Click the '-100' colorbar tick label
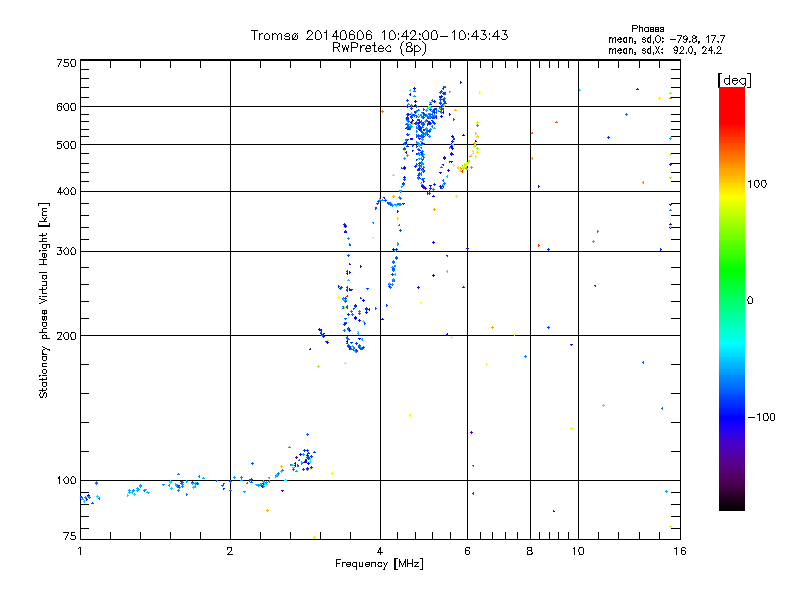Screen dimensions: 800x600 coord(761,417)
